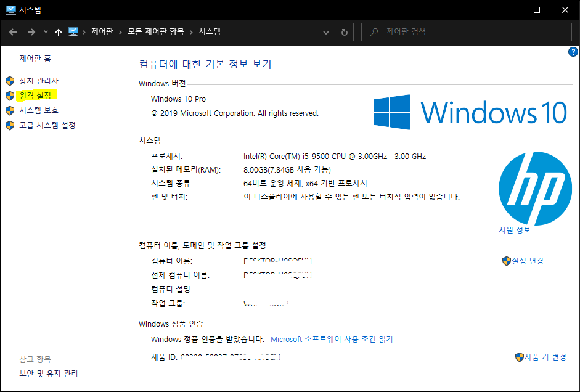
Task: Click Windows 정품 인증을 받았습니다 text
Action: [208, 339]
